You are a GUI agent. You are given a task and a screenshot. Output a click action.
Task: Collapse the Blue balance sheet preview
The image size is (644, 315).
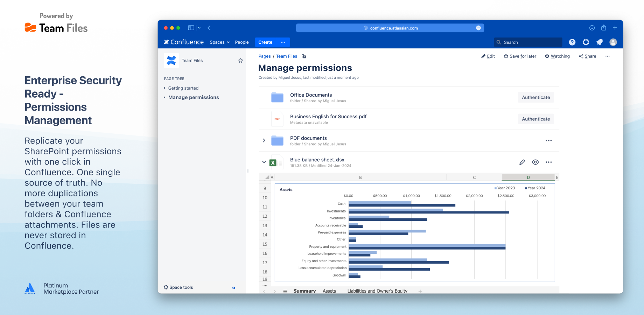click(x=264, y=162)
